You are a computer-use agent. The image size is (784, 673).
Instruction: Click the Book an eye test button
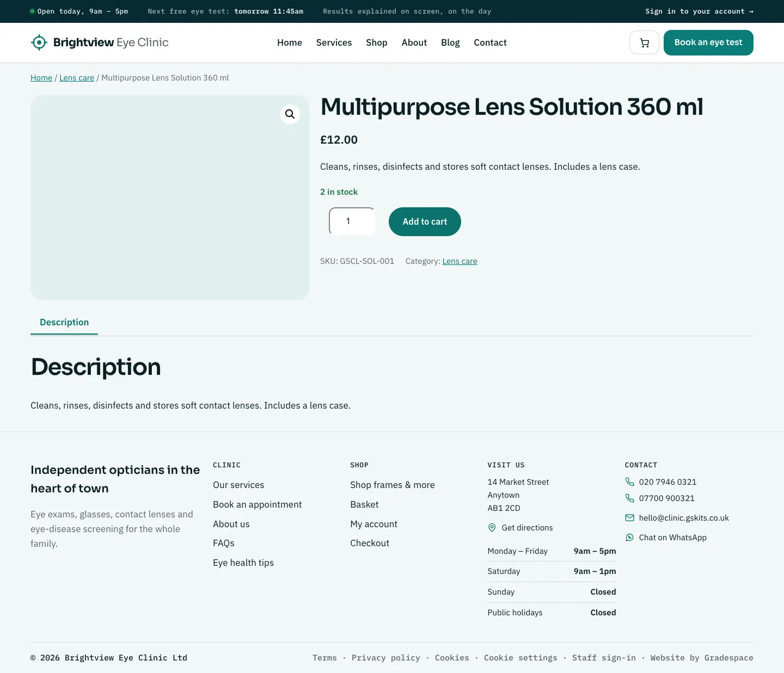click(708, 42)
